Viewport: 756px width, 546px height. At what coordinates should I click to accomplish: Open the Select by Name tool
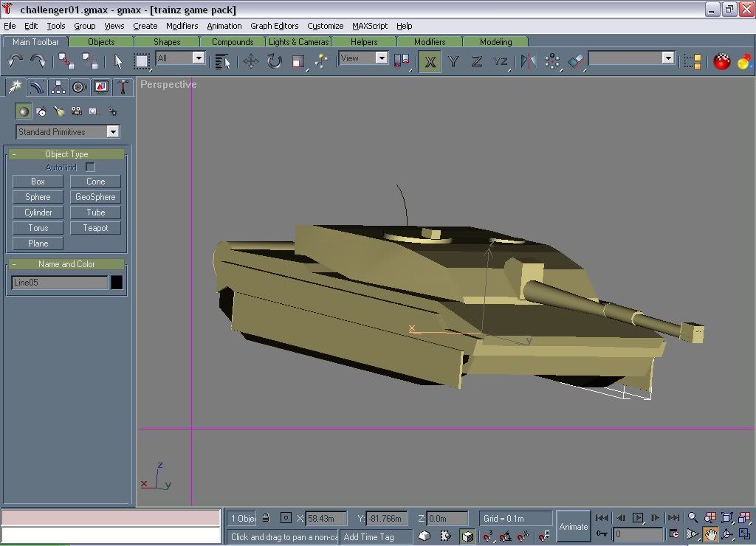click(x=223, y=61)
